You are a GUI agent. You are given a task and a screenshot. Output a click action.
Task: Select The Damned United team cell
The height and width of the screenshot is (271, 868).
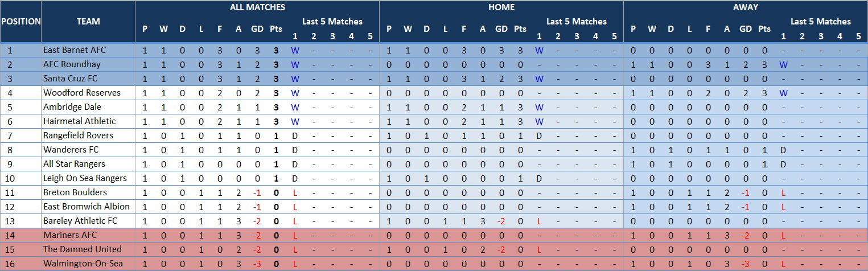pyautogui.click(x=88, y=249)
